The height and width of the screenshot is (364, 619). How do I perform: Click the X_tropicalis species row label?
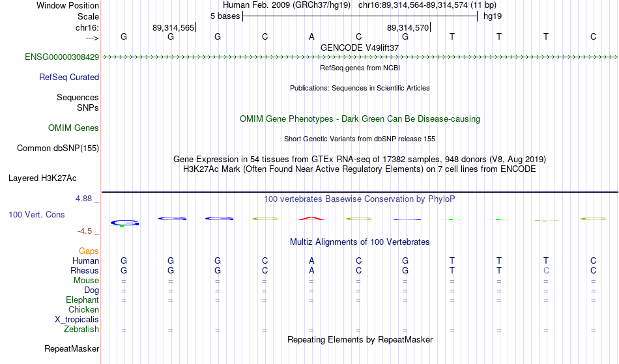(77, 320)
